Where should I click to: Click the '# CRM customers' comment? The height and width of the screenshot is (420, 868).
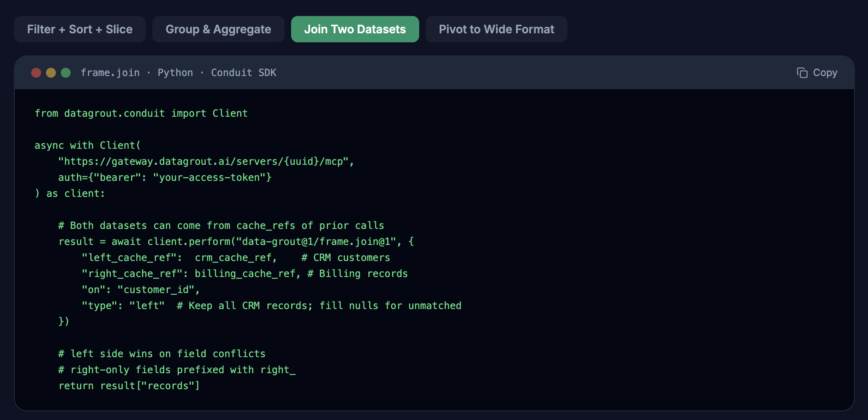click(x=346, y=258)
